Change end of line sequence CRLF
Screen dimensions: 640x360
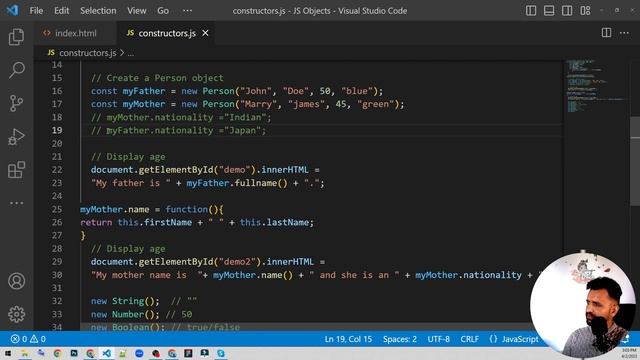(469, 339)
